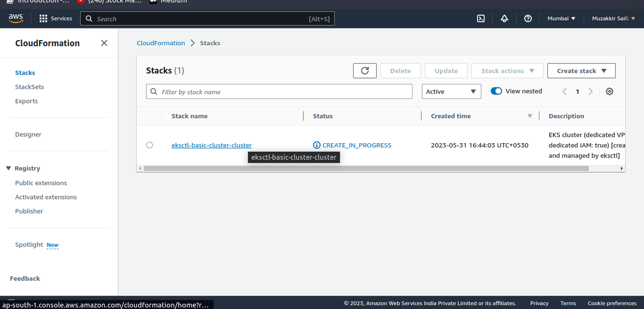Open the notifications bell

504,19
